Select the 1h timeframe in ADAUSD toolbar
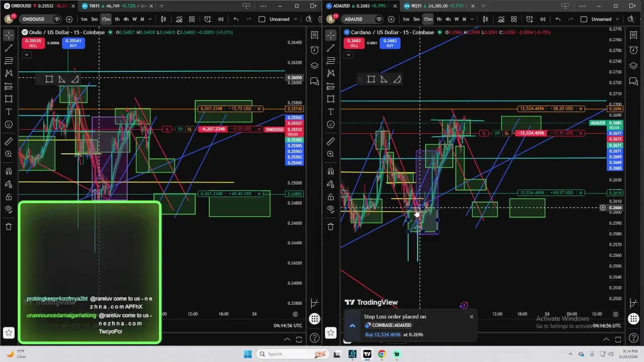The height and width of the screenshot is (362, 644). click(439, 19)
